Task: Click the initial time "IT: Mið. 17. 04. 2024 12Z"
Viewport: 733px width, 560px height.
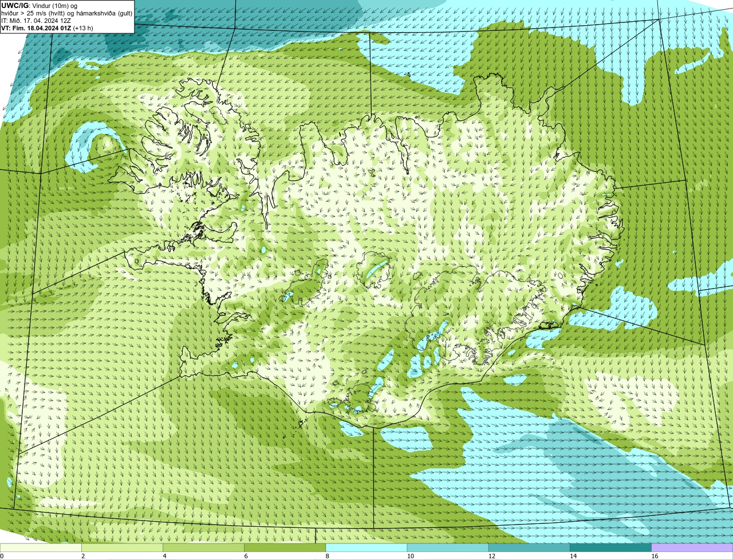Action: tap(36, 21)
